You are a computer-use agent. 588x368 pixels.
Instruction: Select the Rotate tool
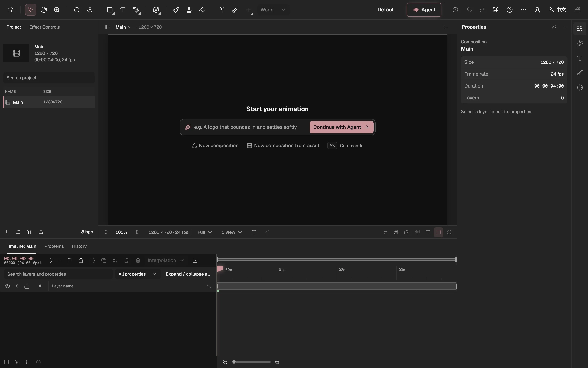pyautogui.click(x=77, y=10)
